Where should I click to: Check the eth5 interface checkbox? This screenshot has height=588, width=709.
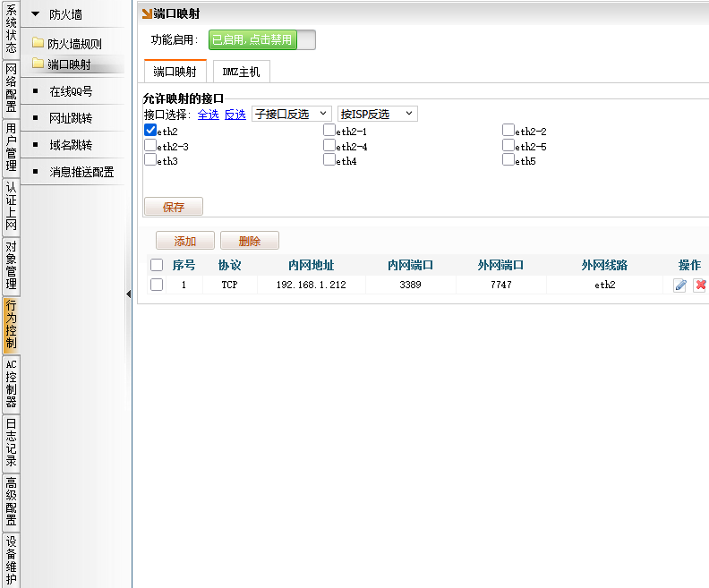point(508,159)
